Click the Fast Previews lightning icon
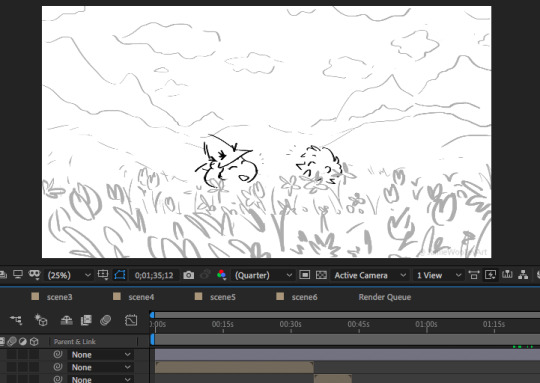 point(490,275)
